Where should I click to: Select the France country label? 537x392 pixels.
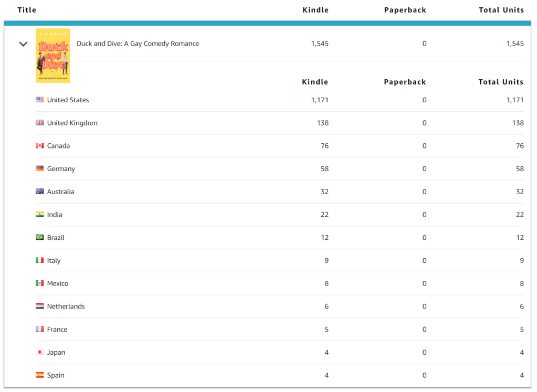(x=57, y=330)
